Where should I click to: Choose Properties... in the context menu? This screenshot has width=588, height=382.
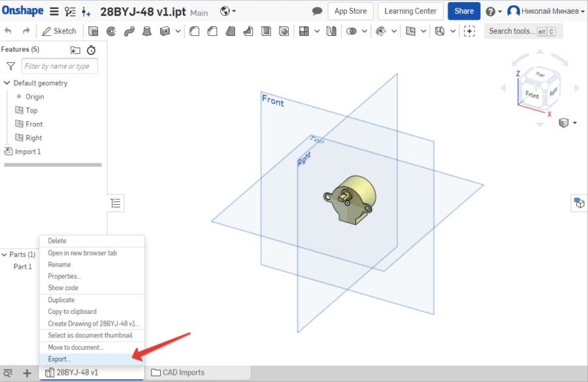coord(92,277)
